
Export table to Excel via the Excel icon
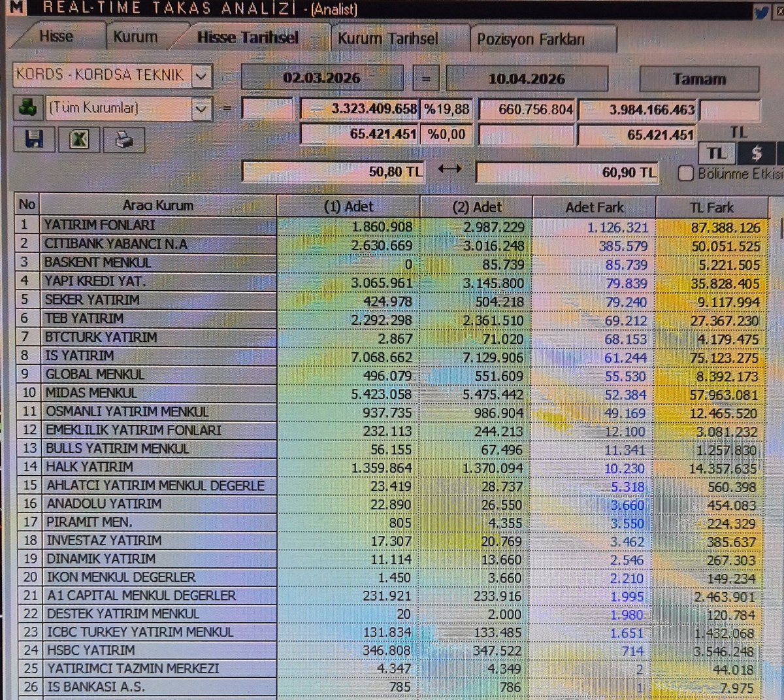pos(78,139)
